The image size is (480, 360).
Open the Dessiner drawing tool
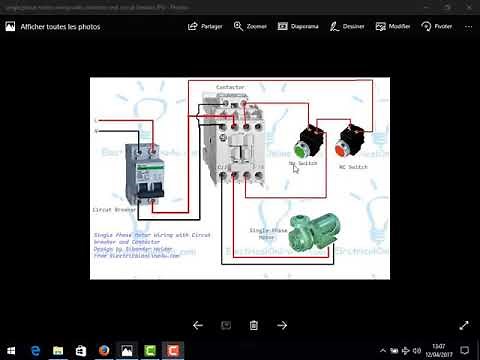coord(347,26)
